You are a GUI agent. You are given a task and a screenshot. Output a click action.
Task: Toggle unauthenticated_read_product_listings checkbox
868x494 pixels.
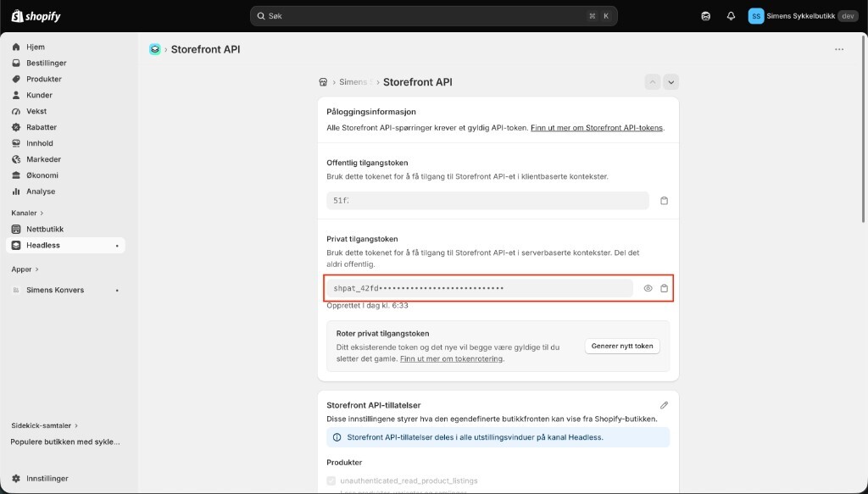[331, 481]
